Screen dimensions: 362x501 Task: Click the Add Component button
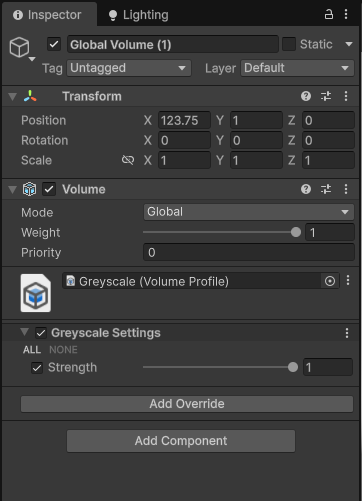click(181, 441)
